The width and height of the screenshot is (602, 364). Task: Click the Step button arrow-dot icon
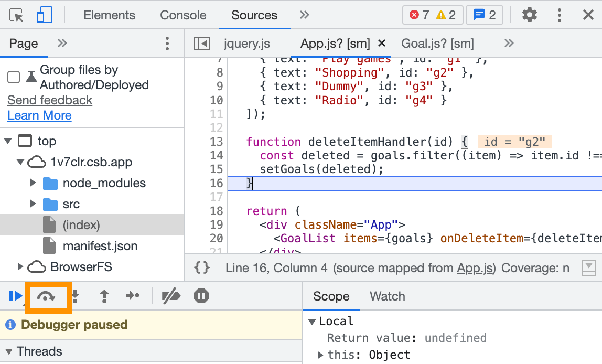click(x=133, y=296)
